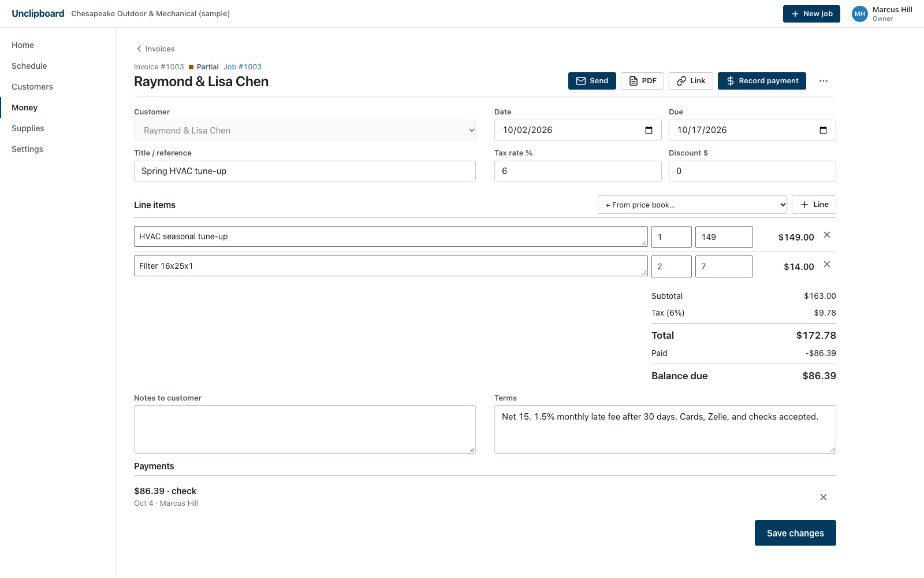Open the three-dot more actions menu

tap(824, 81)
